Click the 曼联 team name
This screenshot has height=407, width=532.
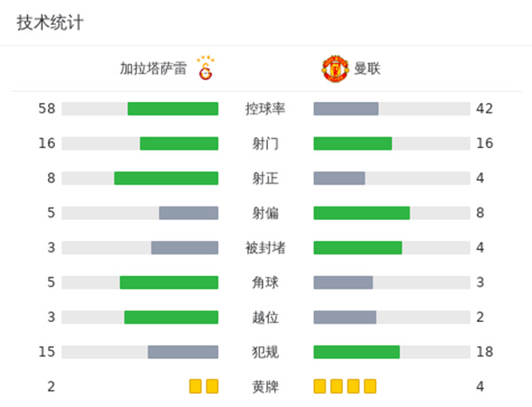367,68
